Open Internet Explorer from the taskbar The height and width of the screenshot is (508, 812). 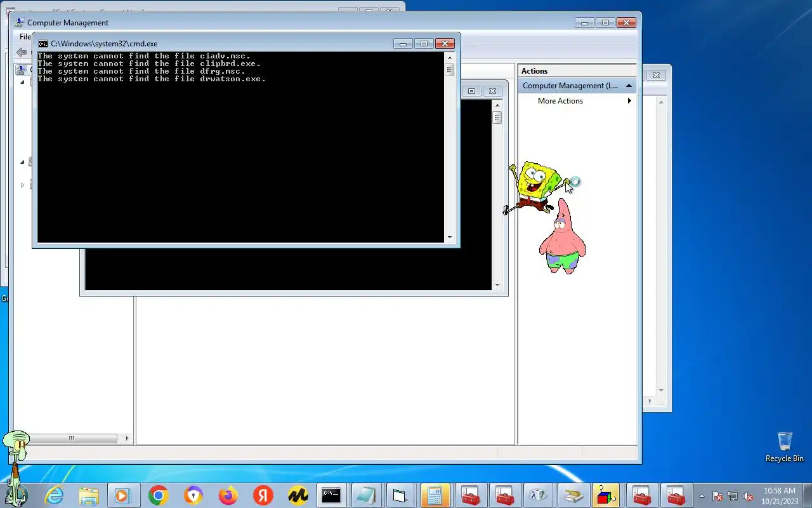point(55,495)
